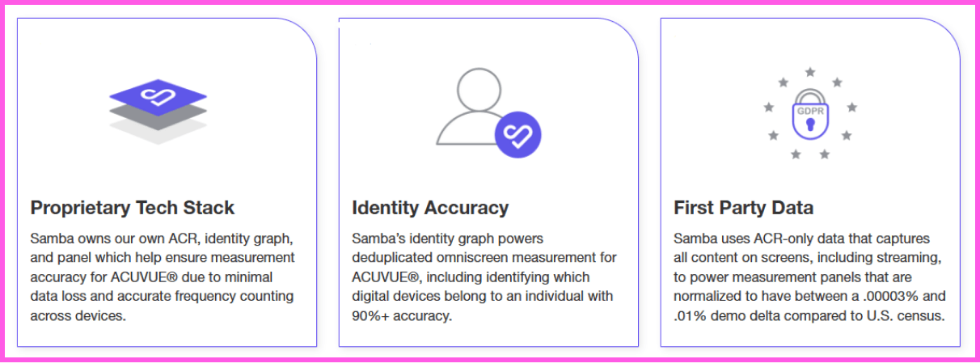Select the First Party Data heading

(x=743, y=208)
